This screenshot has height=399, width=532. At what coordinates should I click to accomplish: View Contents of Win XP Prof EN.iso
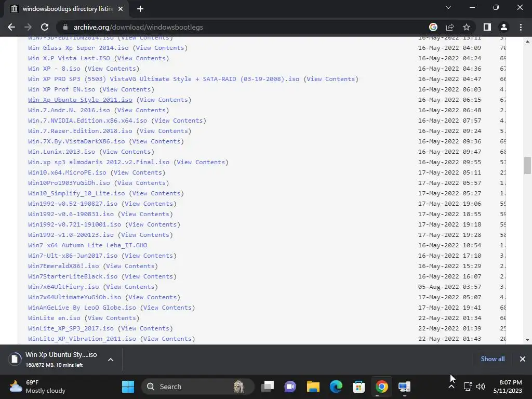point(126,89)
